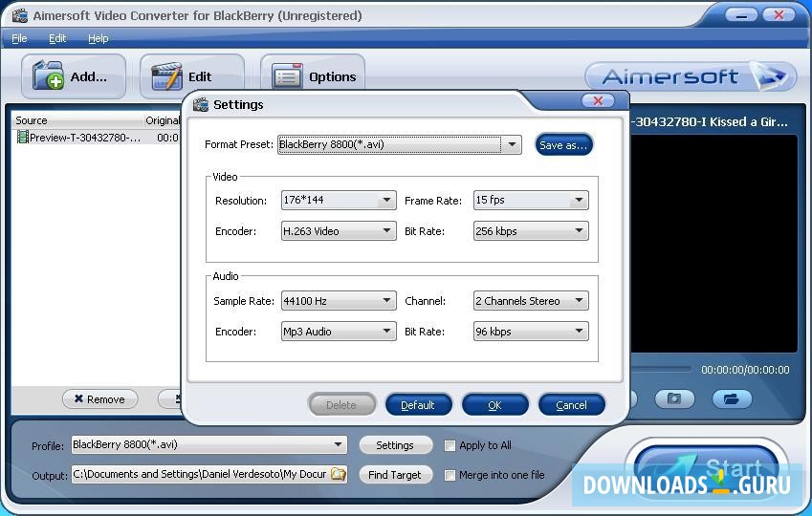Expand the Format Preset dropdown
Screen dimensions: 812x516
[x=512, y=144]
